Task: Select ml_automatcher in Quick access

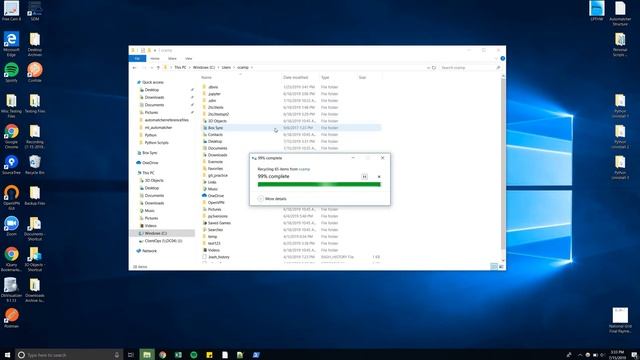Action: click(158, 127)
